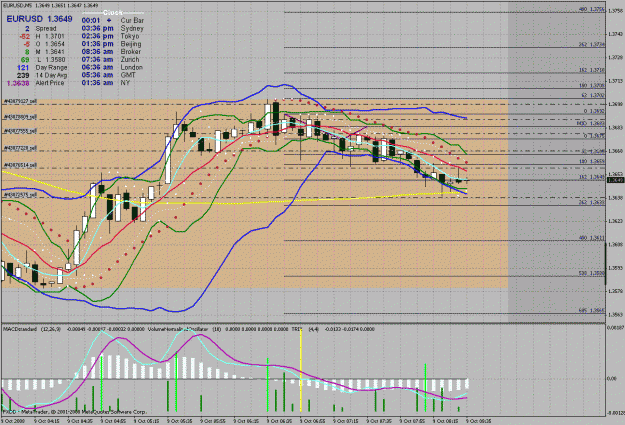Select the #43877228 sell order label
Viewport: 625px width, 425px height.
[x=20, y=148]
